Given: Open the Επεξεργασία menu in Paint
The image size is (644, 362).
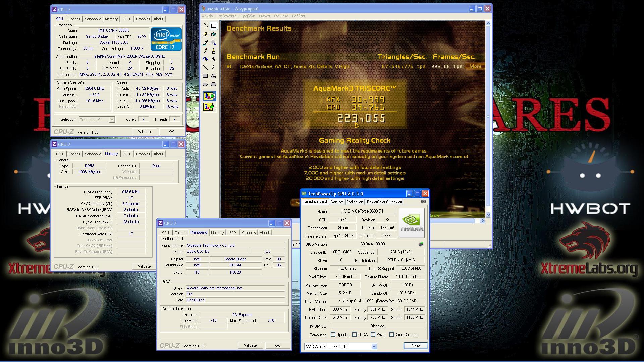Looking at the screenshot, I should click(226, 16).
